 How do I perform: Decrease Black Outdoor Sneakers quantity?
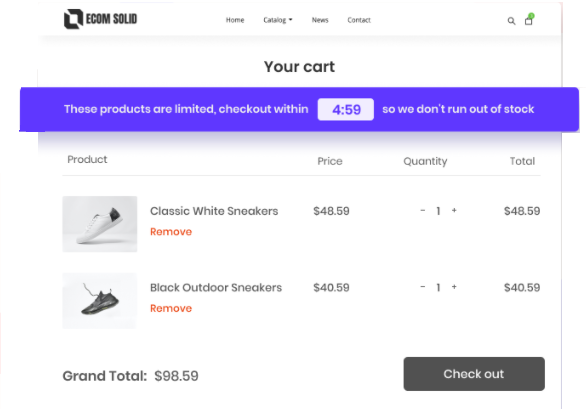[x=423, y=287]
